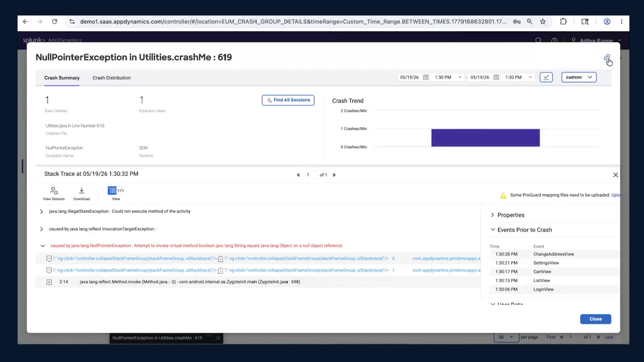Click the Find All Sessions button
Screen dimensions: 644x362
[288, 100]
